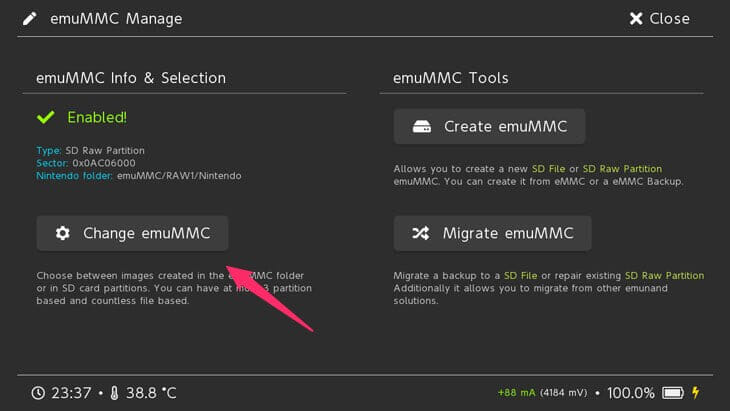
Task: Click the battery icon in status bar
Action: [674, 393]
